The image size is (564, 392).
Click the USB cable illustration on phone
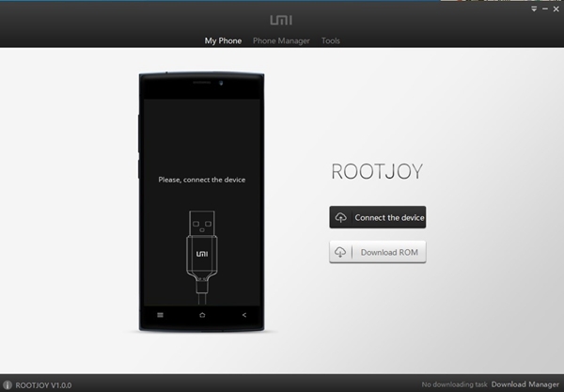tap(202, 258)
